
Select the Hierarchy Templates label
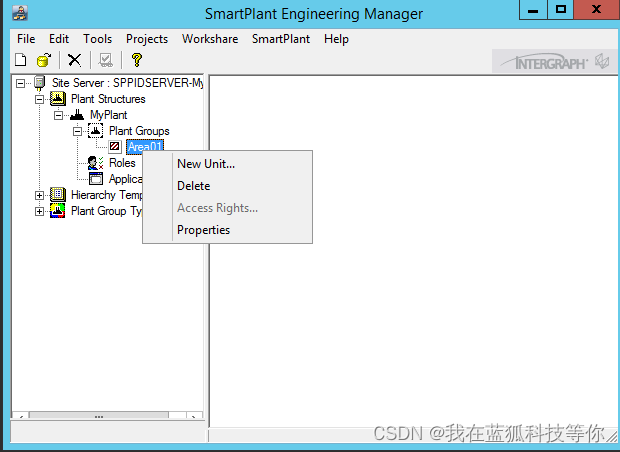tap(106, 195)
